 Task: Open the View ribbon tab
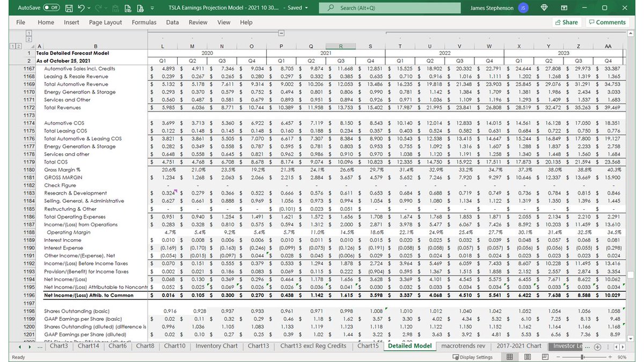[224, 23]
